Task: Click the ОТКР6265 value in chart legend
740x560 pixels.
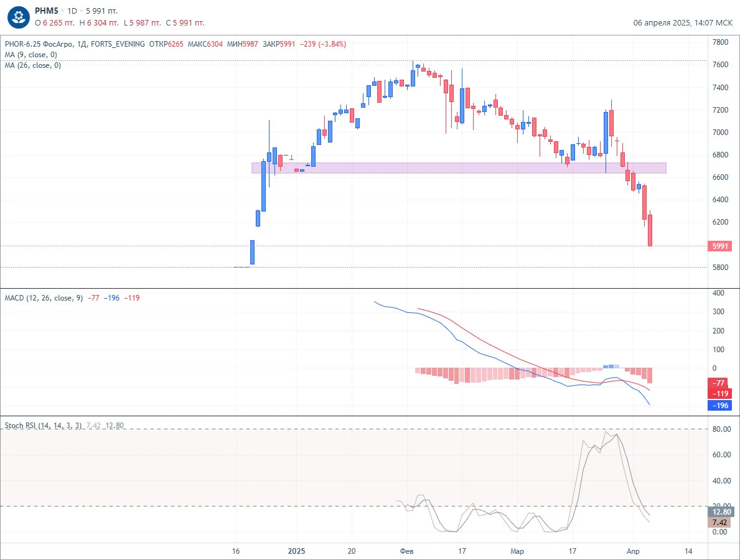Action: (166, 44)
